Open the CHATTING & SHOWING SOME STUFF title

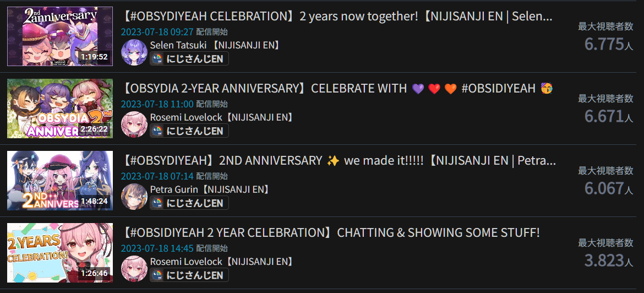[x=331, y=232]
